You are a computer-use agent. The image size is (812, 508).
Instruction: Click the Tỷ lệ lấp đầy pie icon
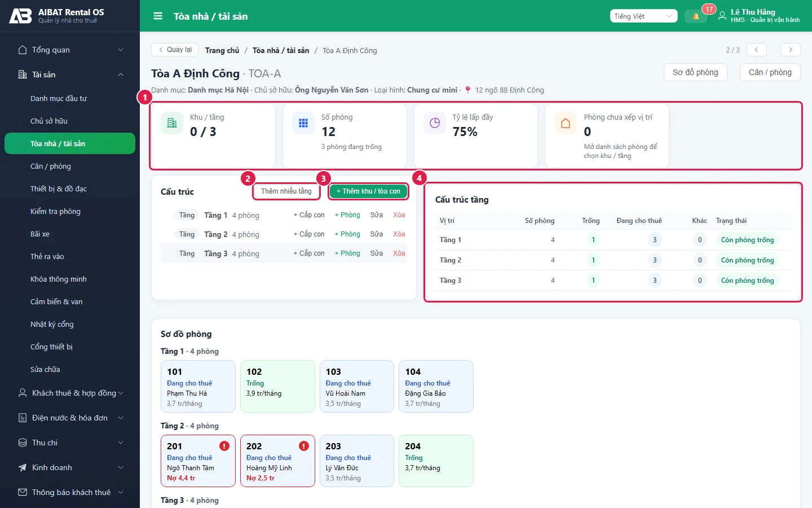[435, 123]
